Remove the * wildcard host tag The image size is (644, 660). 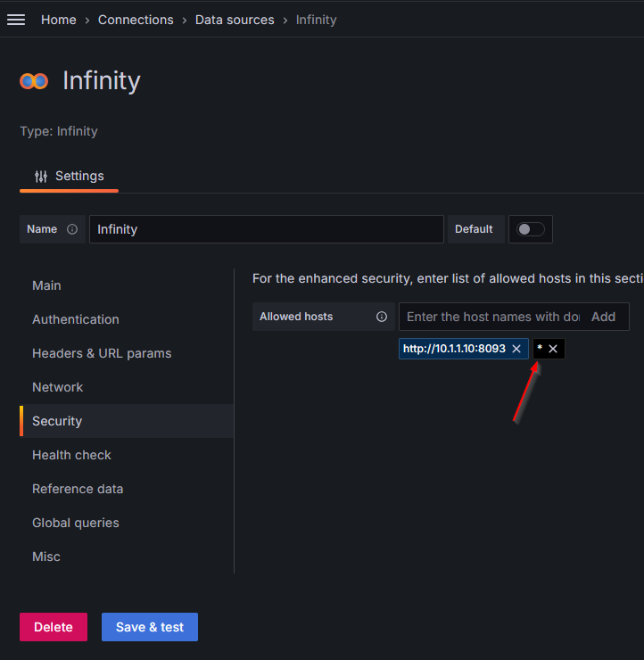tap(553, 349)
